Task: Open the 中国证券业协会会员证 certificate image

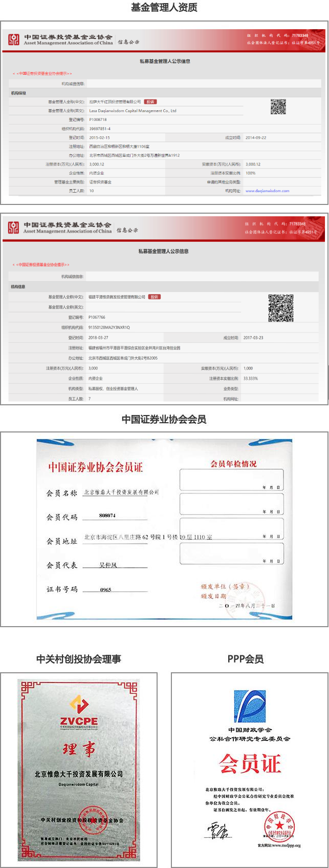Action: (164, 529)
